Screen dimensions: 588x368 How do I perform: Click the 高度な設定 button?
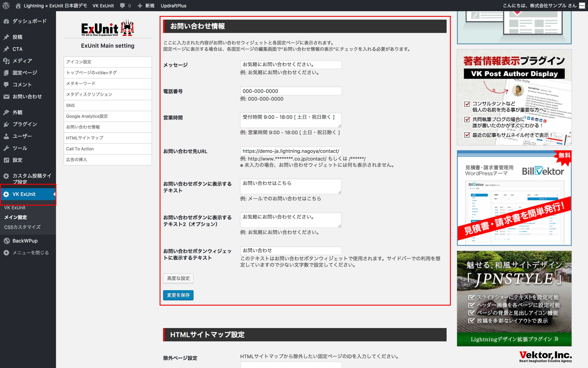[x=178, y=278]
